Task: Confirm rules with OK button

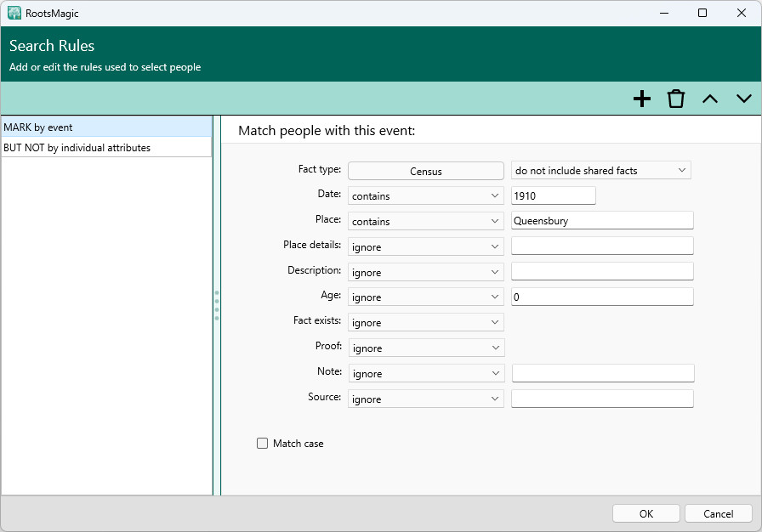Action: coord(645,513)
